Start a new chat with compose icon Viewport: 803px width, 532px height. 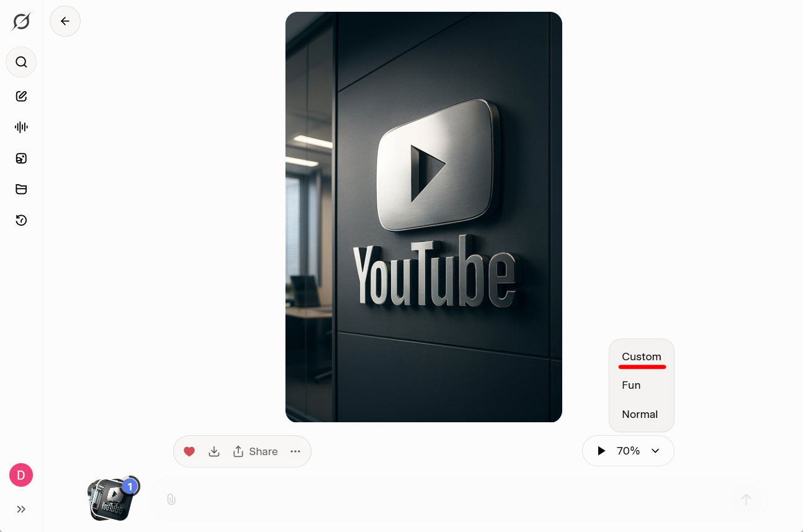click(21, 96)
